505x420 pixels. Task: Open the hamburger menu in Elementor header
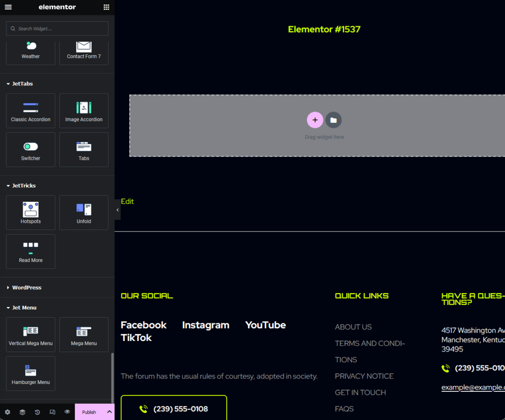[x=8, y=7]
